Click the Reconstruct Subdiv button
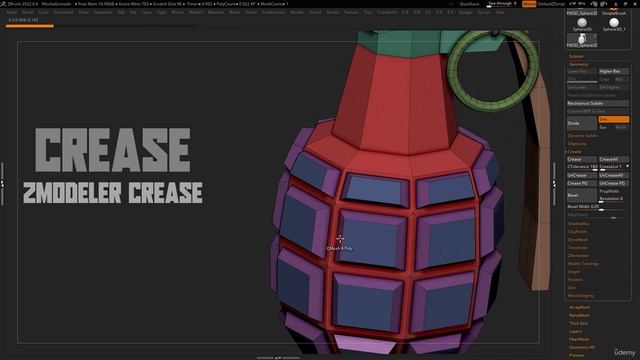 coord(598,103)
